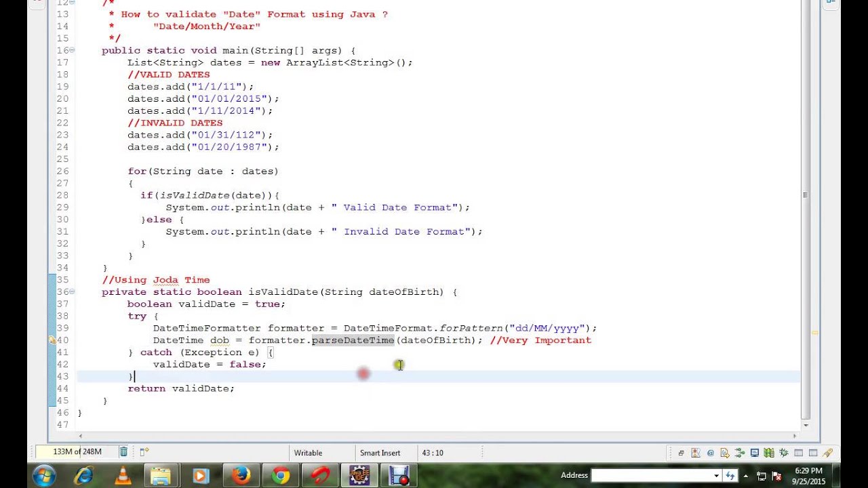Open the green hierarchy tree fast view
Viewport: 868px width, 488px height.
tap(740, 453)
